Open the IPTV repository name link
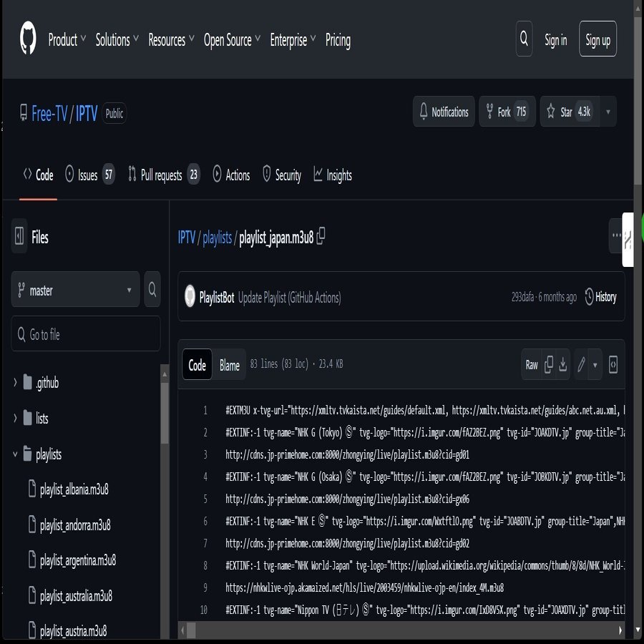The image size is (644, 644). (87, 113)
